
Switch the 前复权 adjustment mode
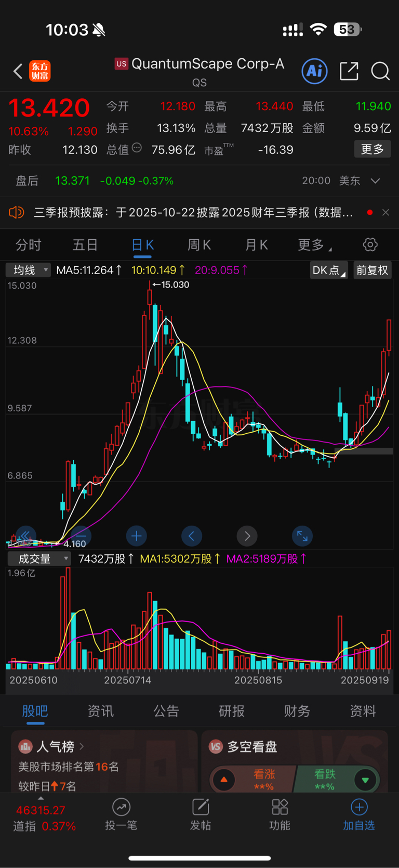[x=372, y=270]
